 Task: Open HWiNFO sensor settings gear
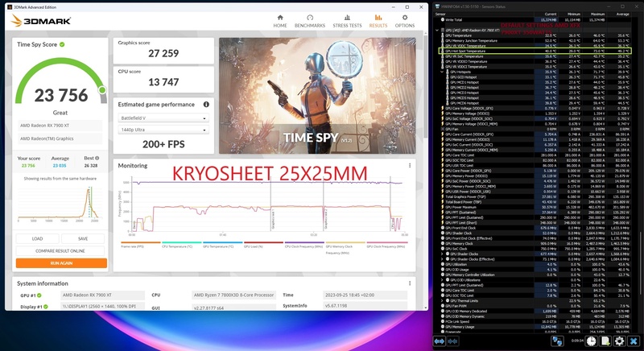619,341
